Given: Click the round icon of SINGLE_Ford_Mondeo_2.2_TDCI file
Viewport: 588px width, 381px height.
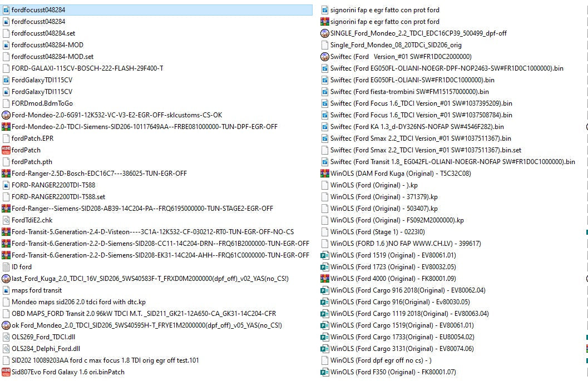Looking at the screenshot, I should coord(325,33).
